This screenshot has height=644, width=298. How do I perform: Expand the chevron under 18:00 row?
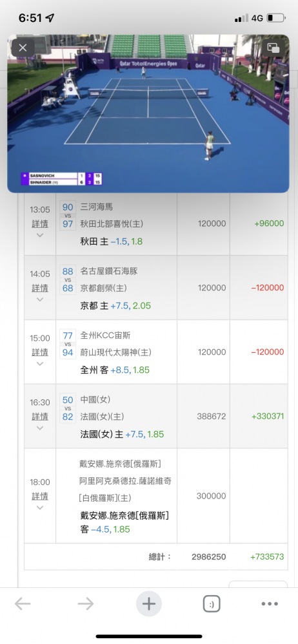[x=40, y=507]
